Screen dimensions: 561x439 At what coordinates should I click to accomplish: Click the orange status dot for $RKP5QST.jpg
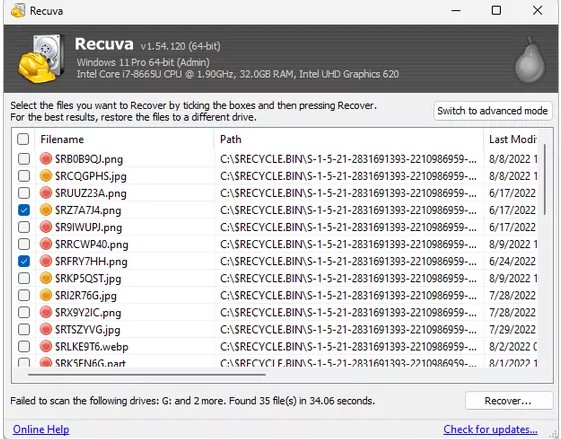pos(46,278)
